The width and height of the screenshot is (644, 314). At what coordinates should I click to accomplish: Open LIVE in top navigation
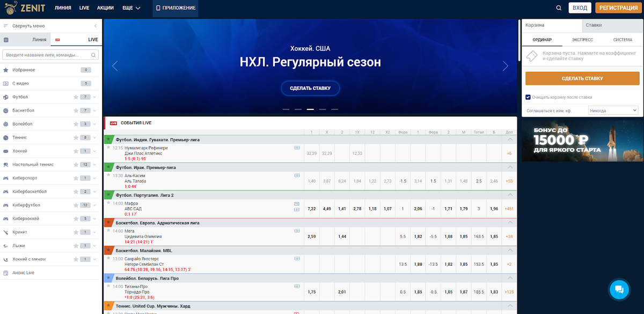click(x=84, y=8)
